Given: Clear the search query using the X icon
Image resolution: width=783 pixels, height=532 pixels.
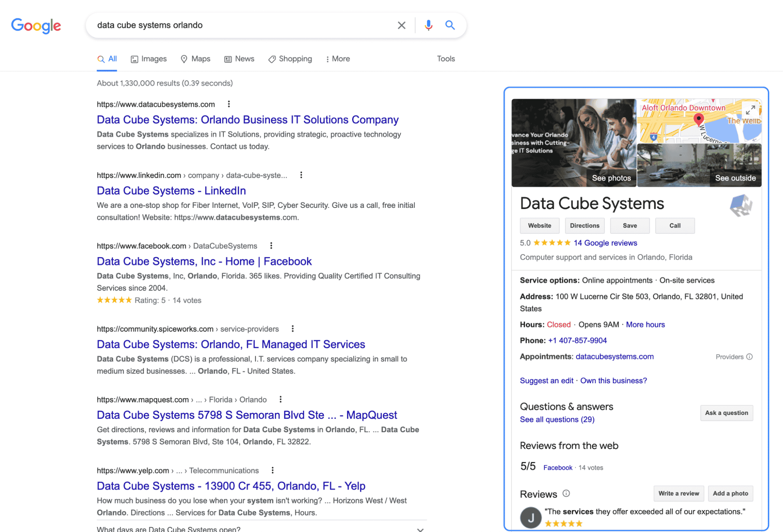Looking at the screenshot, I should tap(401, 25).
